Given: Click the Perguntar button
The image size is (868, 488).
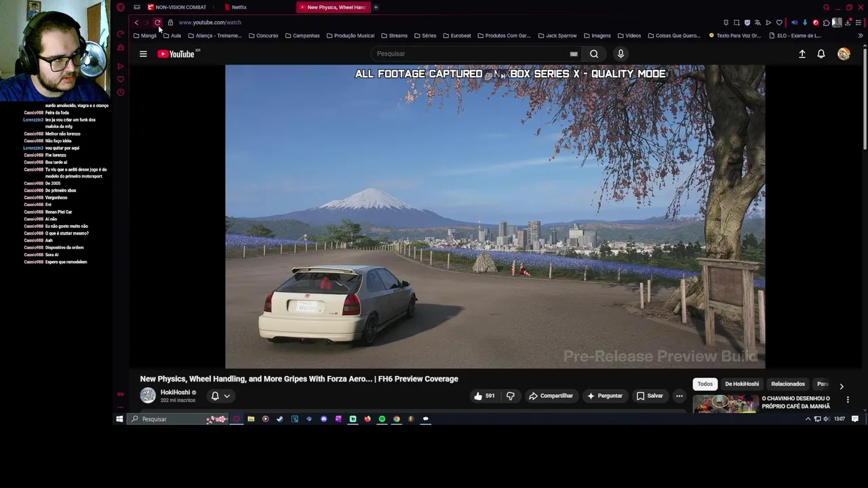Looking at the screenshot, I should click(605, 396).
